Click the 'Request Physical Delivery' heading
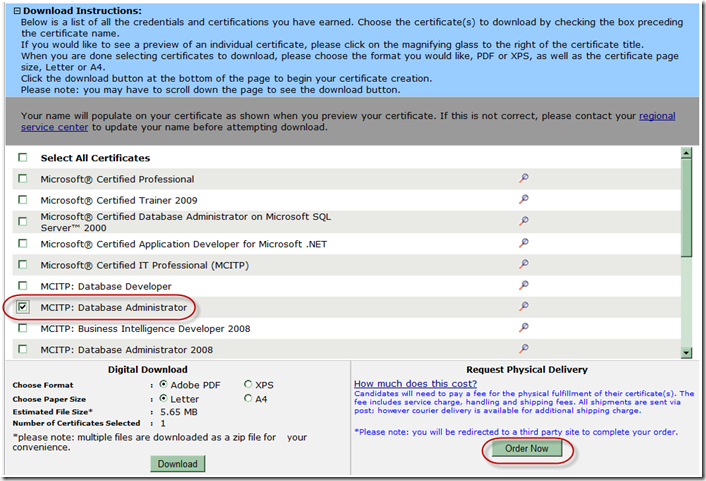706x481 pixels. [527, 370]
